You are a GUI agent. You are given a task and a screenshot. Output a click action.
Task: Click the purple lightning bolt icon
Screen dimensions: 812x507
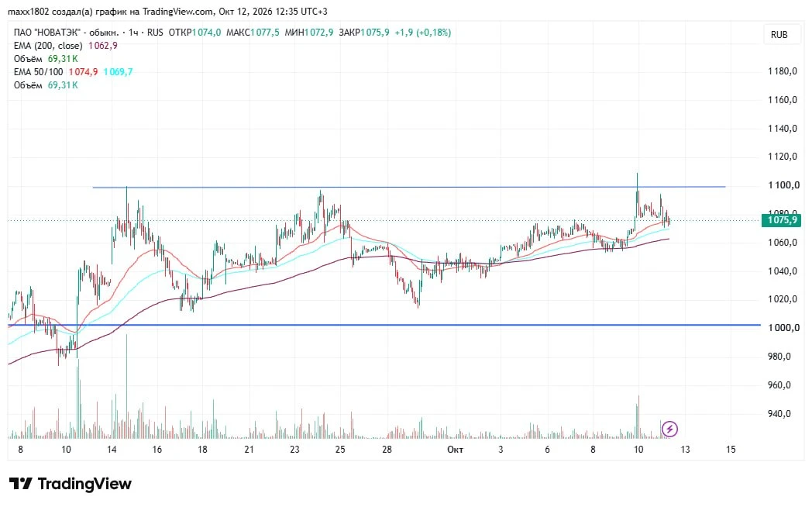tap(669, 429)
